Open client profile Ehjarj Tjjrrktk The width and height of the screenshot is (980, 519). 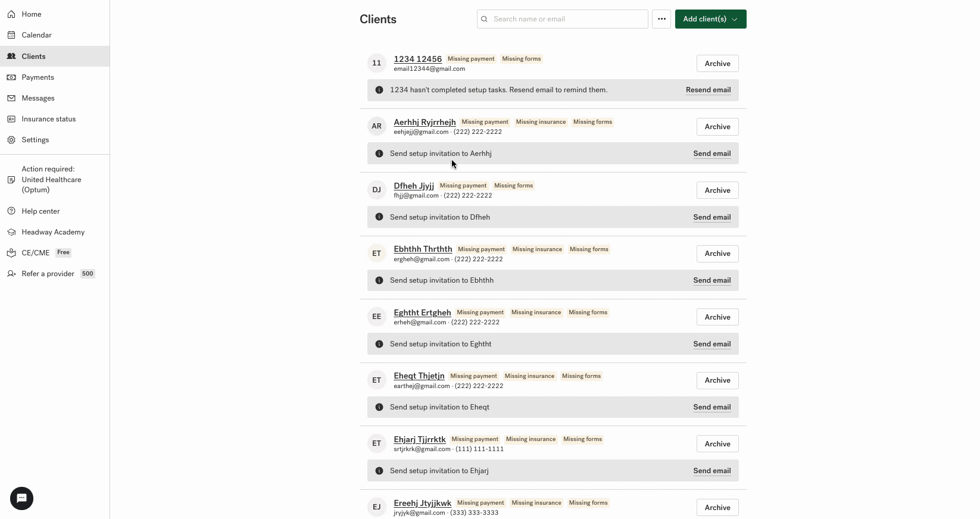pyautogui.click(x=420, y=439)
